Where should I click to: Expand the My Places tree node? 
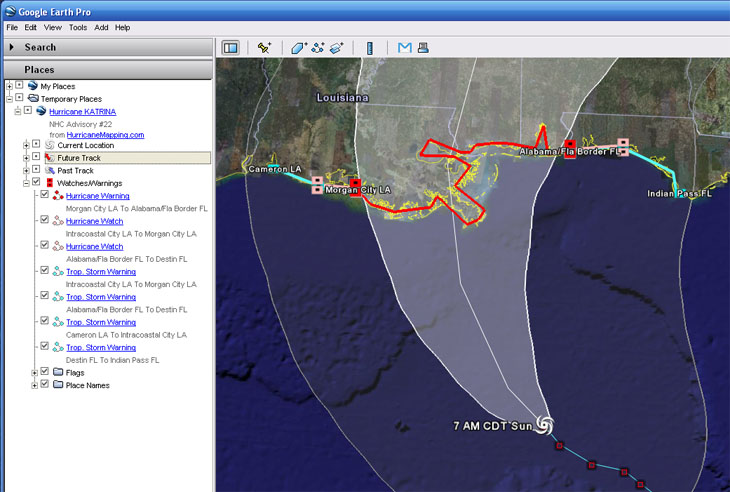pos(9,87)
